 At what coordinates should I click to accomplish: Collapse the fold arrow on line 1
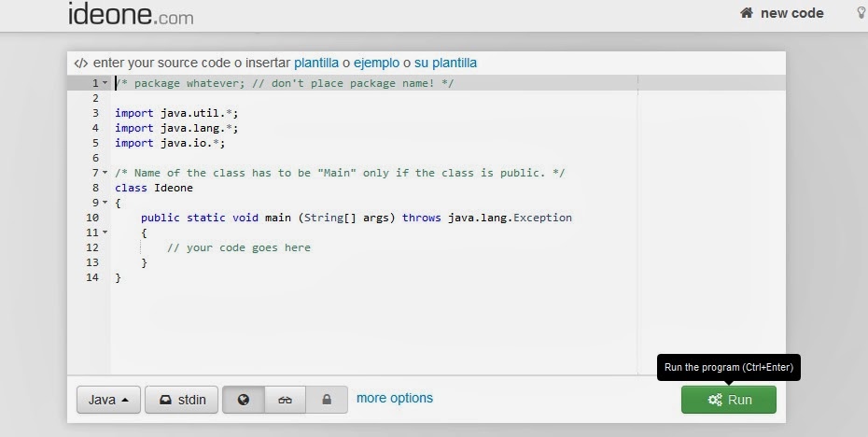click(105, 83)
